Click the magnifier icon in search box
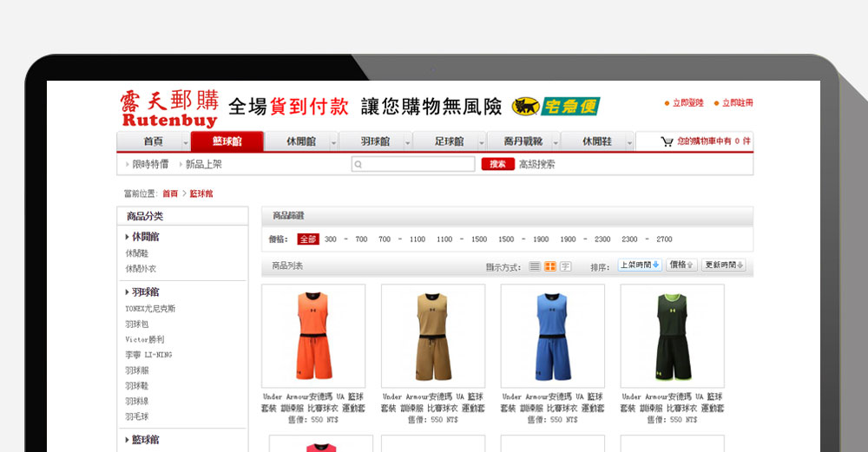The image size is (868, 452). click(x=358, y=164)
